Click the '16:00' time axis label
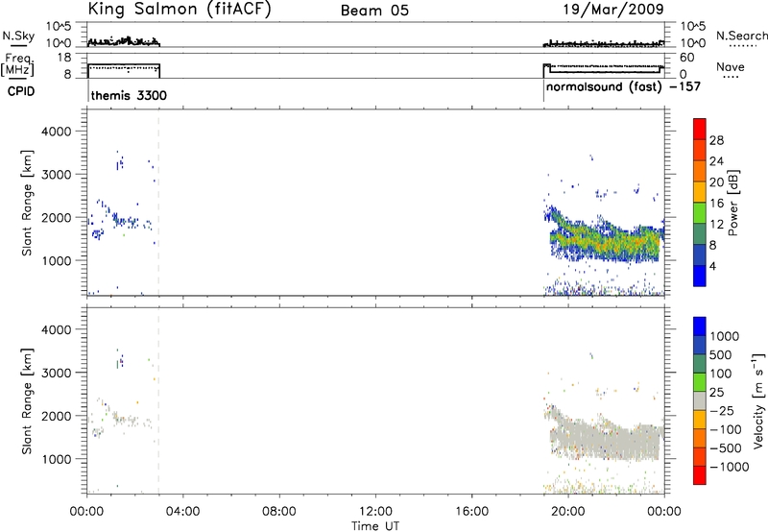This screenshot has width=768, height=532. point(471,512)
